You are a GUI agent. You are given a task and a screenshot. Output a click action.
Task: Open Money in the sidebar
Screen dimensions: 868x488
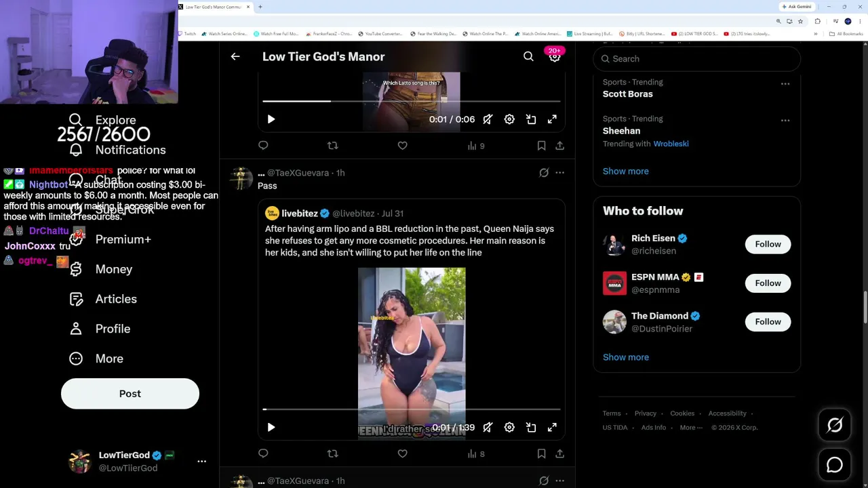(100, 269)
